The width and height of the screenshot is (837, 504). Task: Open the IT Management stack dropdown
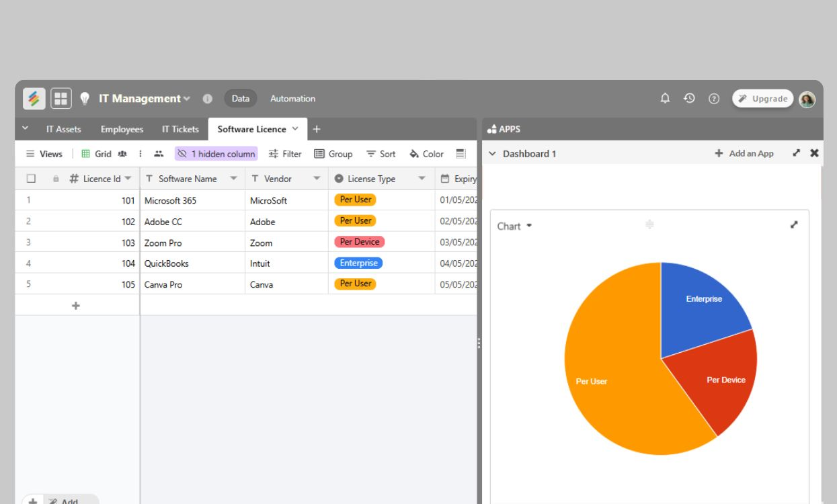pos(187,99)
